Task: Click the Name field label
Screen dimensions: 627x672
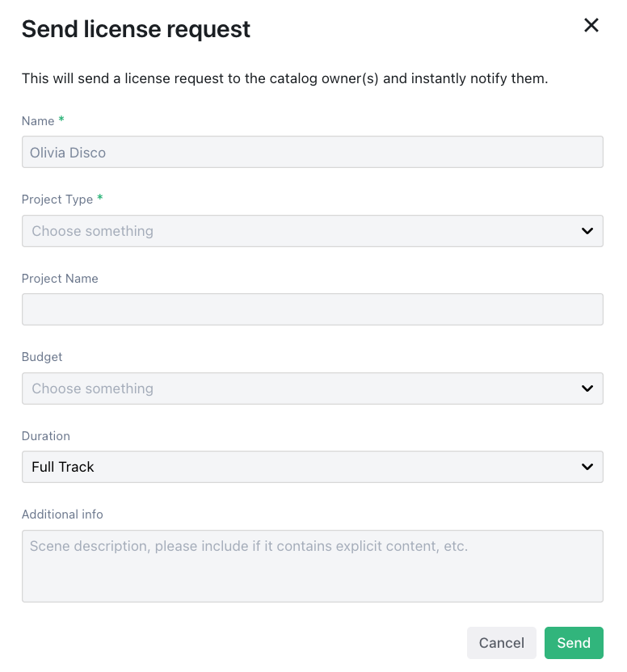Action: coord(38,121)
